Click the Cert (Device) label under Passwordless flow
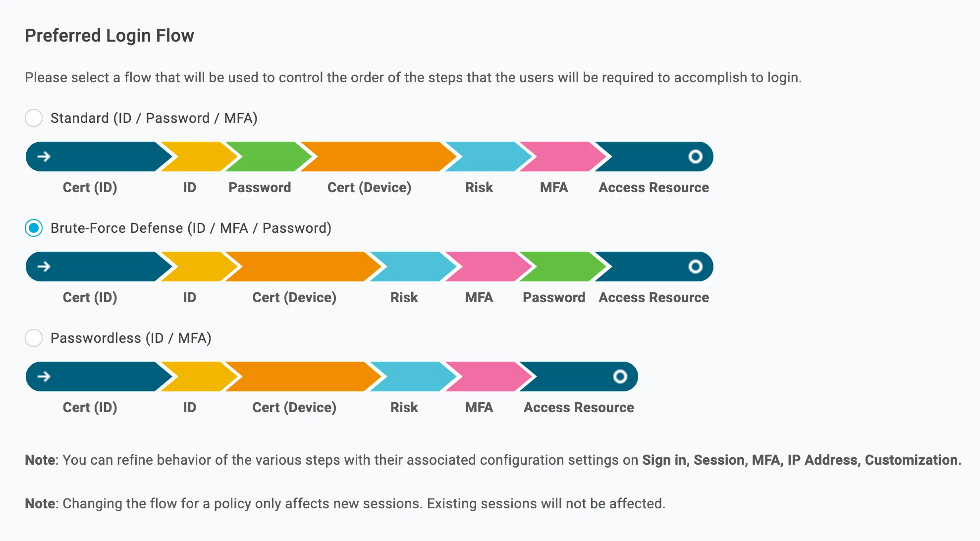 (x=294, y=407)
